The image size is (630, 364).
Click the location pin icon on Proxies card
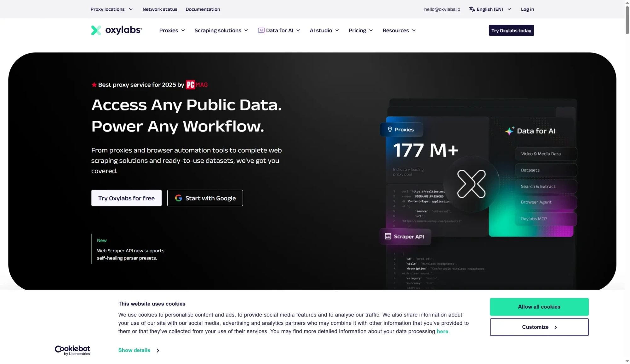tap(390, 129)
